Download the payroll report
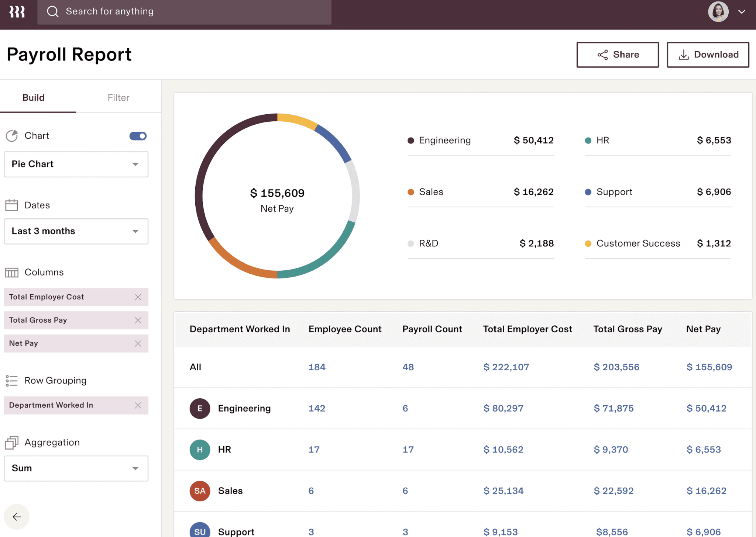 coord(708,55)
